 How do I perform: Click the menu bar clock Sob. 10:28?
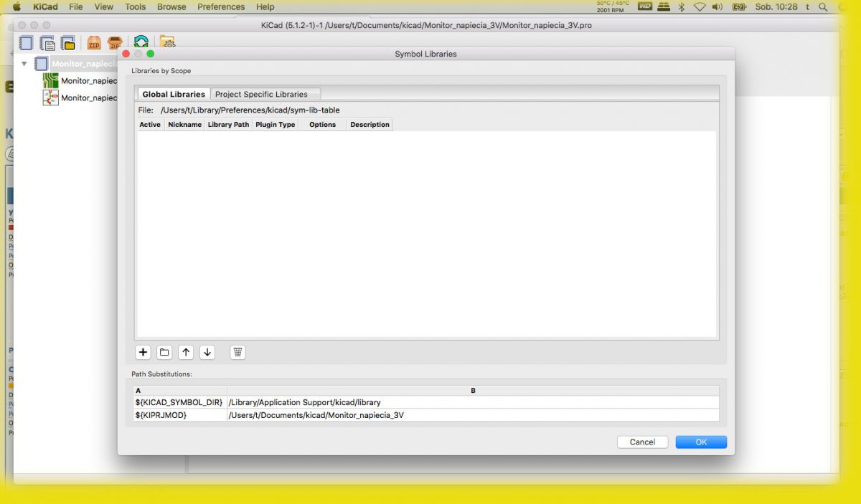point(777,6)
